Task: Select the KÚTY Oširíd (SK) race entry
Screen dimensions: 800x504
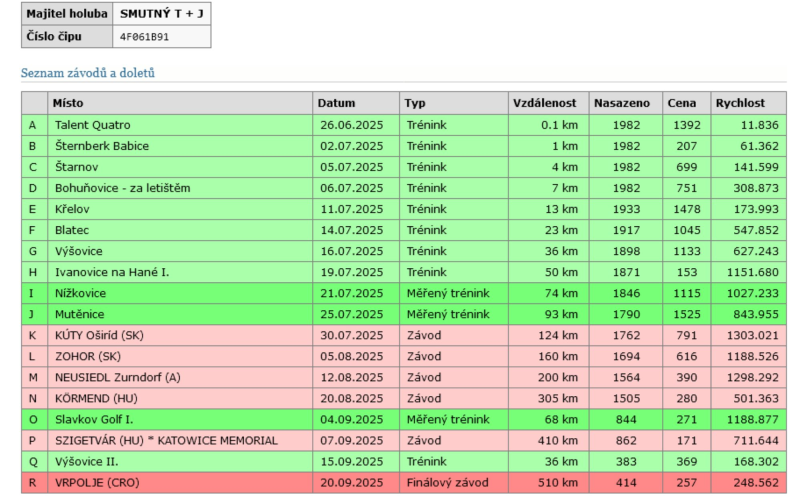Action: click(99, 335)
